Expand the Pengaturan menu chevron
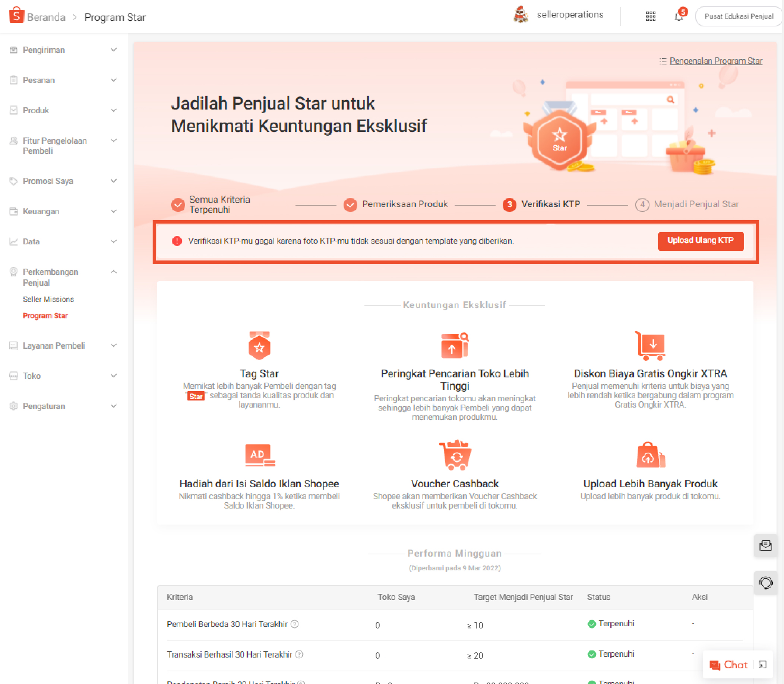784x684 pixels. 113,406
